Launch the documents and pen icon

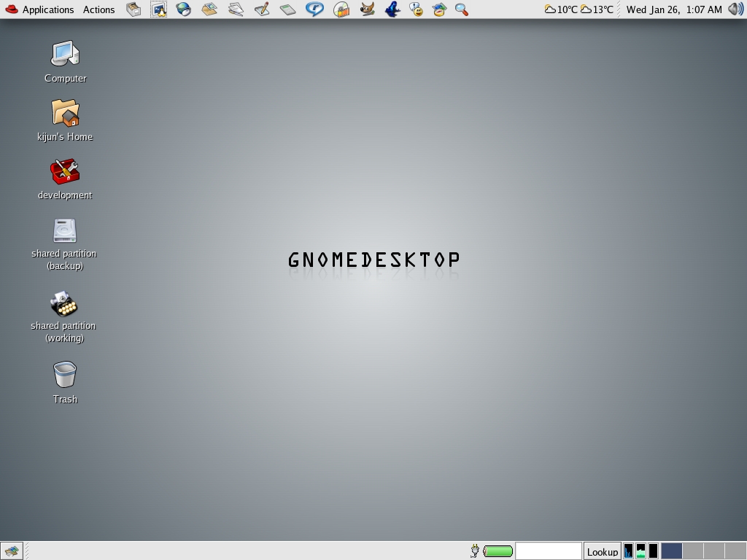(x=236, y=9)
